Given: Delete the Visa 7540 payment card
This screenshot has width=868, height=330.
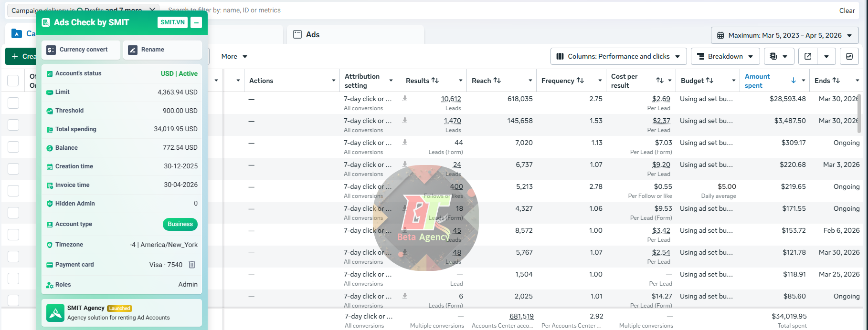Looking at the screenshot, I should (192, 265).
